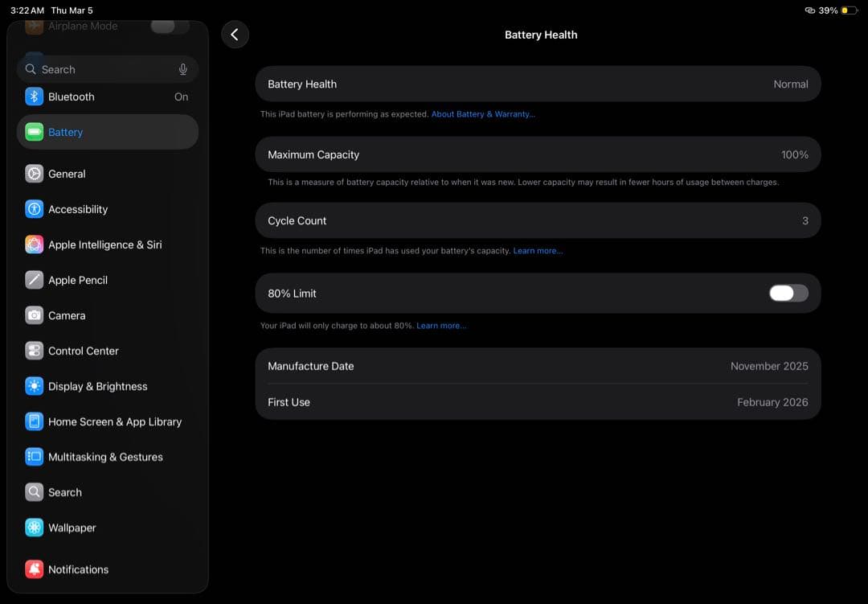Viewport: 868px width, 604px height.
Task: Tap the battery indicator in status bar
Action: pos(850,10)
